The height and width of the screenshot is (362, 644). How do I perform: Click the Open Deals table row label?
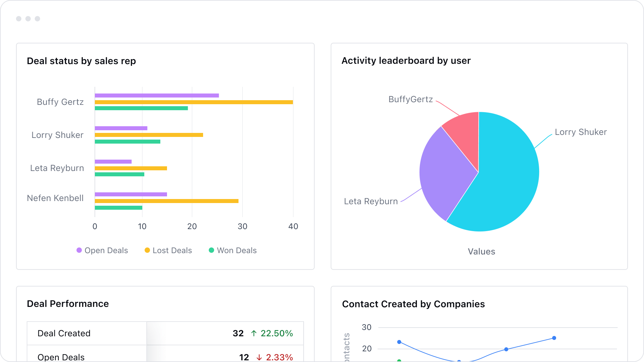pos(61,357)
